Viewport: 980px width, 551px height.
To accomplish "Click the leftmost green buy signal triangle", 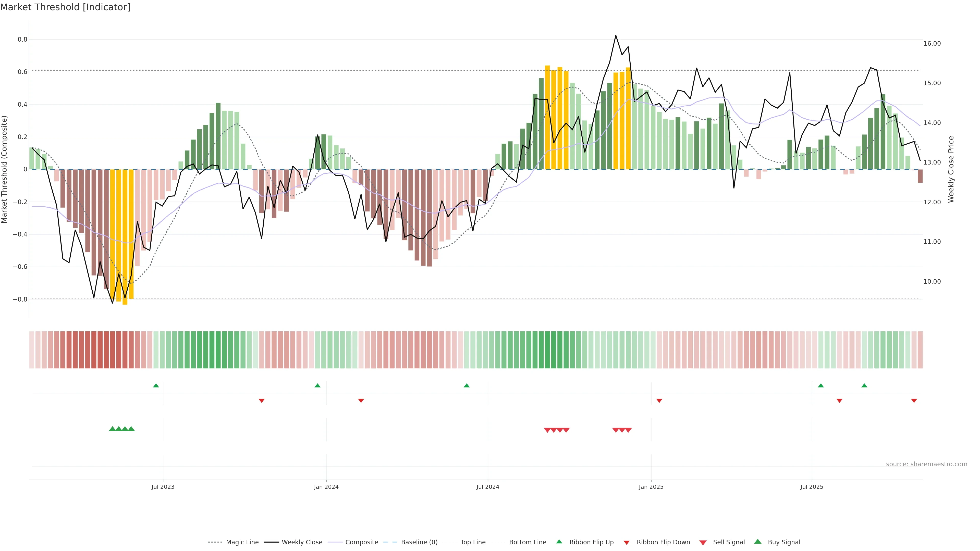I will click(x=112, y=429).
